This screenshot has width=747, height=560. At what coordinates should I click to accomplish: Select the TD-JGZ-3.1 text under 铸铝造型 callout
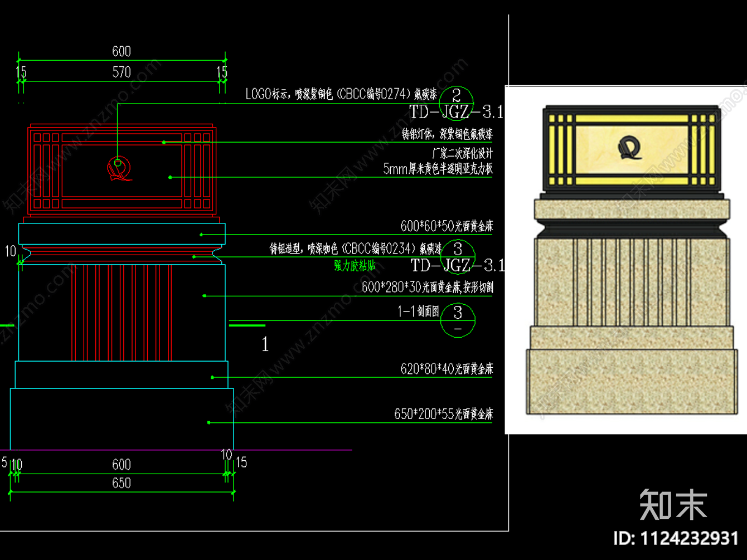tap(458, 265)
